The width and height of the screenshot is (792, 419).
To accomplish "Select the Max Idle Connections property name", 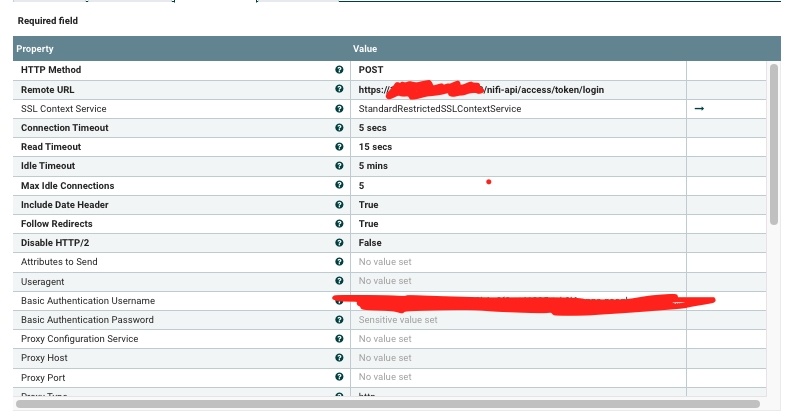I will 68,186.
